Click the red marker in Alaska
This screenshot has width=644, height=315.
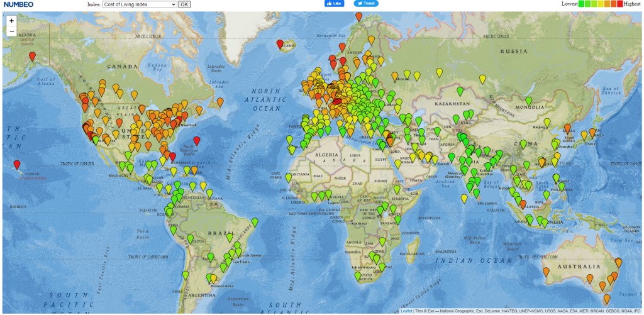(x=33, y=56)
